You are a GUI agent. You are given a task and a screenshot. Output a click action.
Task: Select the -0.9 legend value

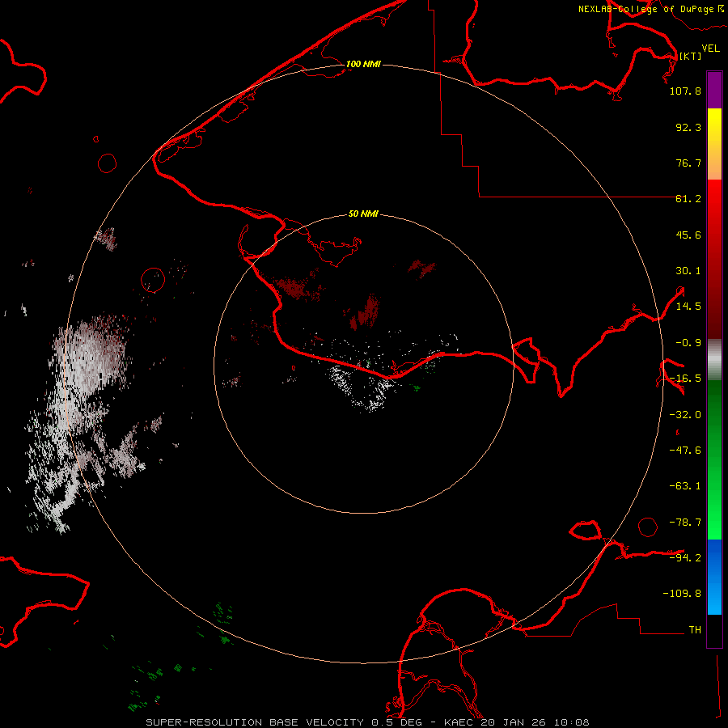pos(688,343)
